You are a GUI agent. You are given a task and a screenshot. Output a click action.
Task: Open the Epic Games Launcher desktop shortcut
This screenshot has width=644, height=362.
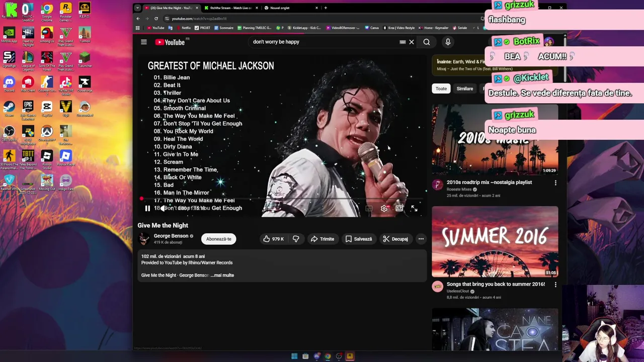(28, 109)
